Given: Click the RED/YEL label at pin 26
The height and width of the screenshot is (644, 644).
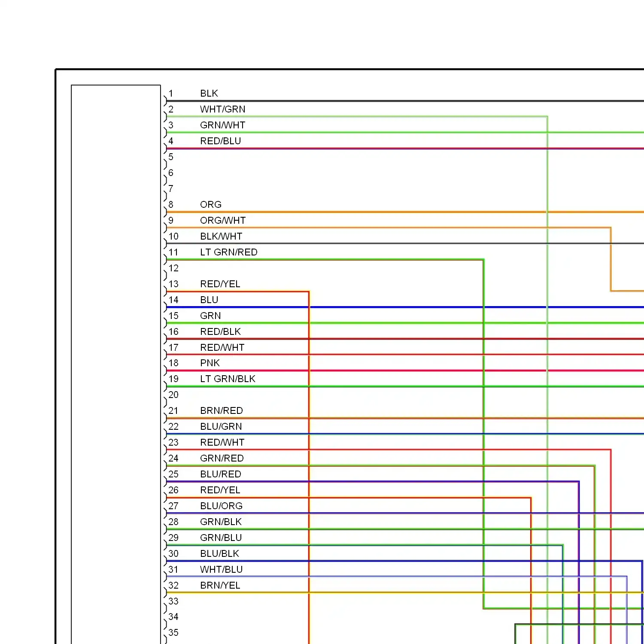Looking at the screenshot, I should [220, 490].
